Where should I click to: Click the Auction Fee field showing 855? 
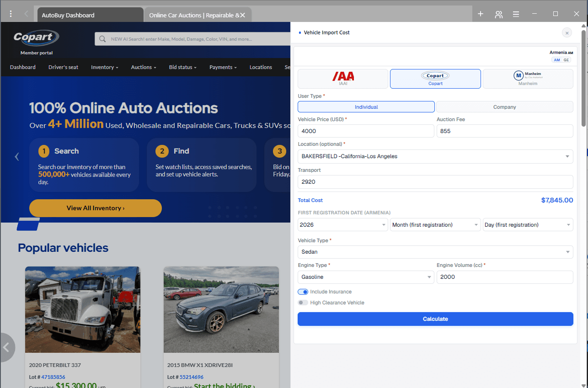505,131
